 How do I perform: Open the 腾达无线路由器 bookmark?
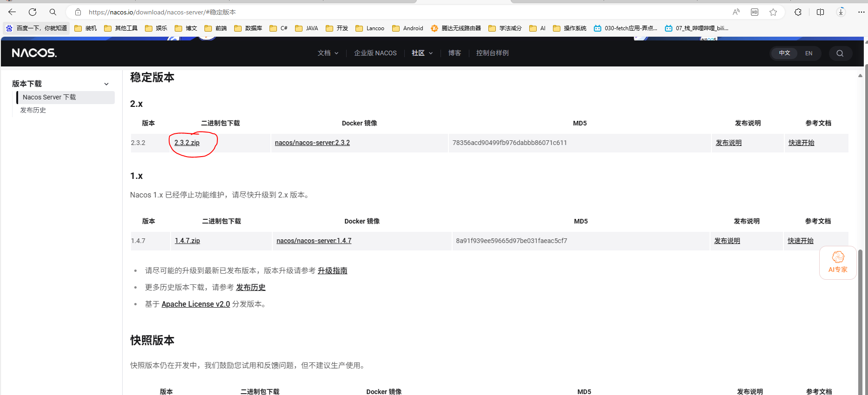point(456,28)
